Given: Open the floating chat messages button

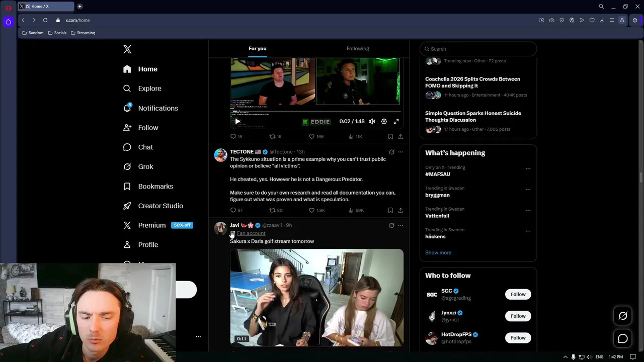Looking at the screenshot, I should click(623, 339).
